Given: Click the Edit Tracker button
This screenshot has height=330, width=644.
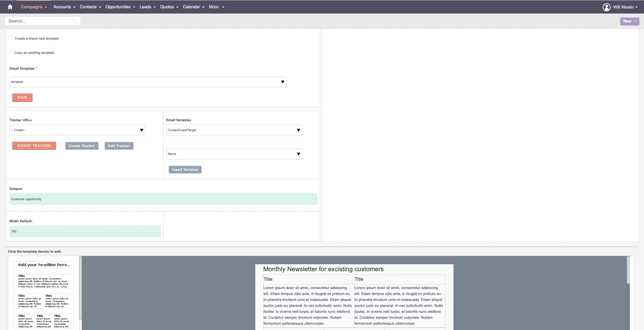Looking at the screenshot, I should (x=119, y=146).
